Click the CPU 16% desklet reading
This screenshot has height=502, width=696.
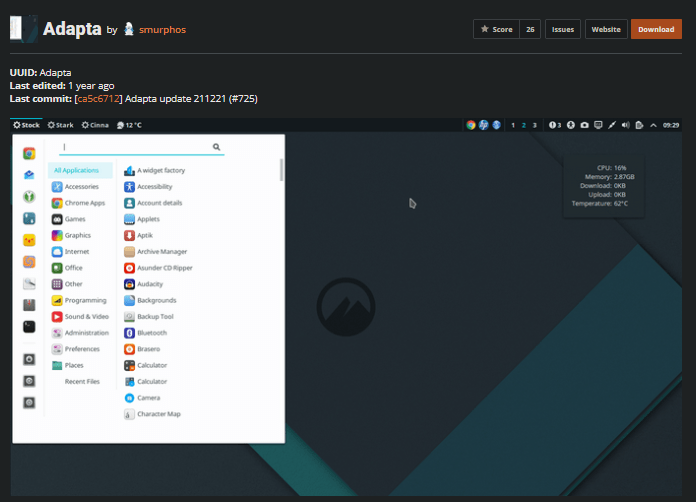tap(611, 168)
